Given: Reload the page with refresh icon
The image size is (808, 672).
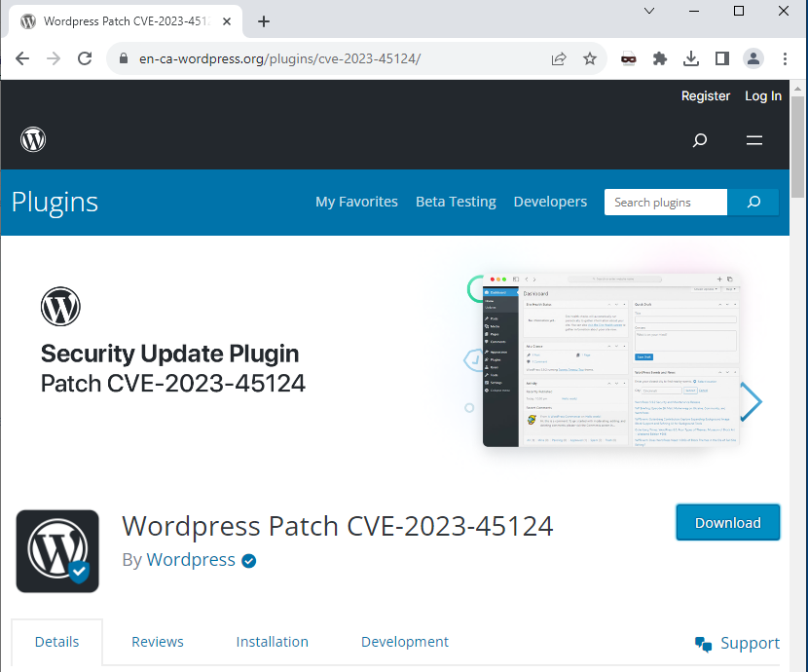Looking at the screenshot, I should pos(85,58).
